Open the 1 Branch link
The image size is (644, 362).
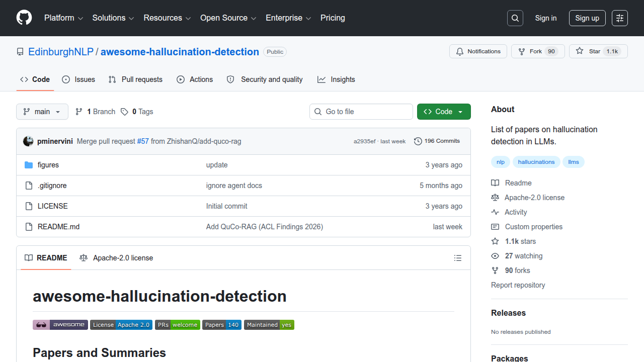[95, 112]
